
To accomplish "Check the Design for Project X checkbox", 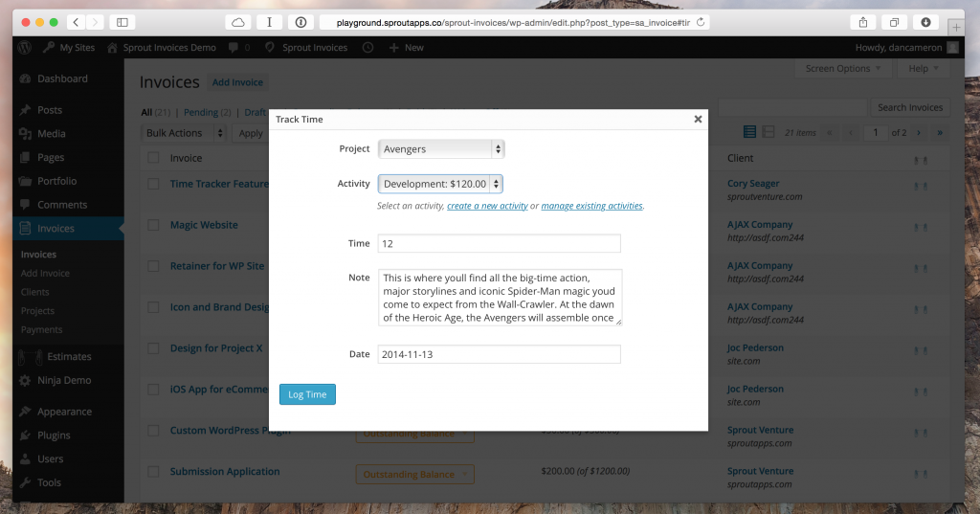I will pos(153,348).
